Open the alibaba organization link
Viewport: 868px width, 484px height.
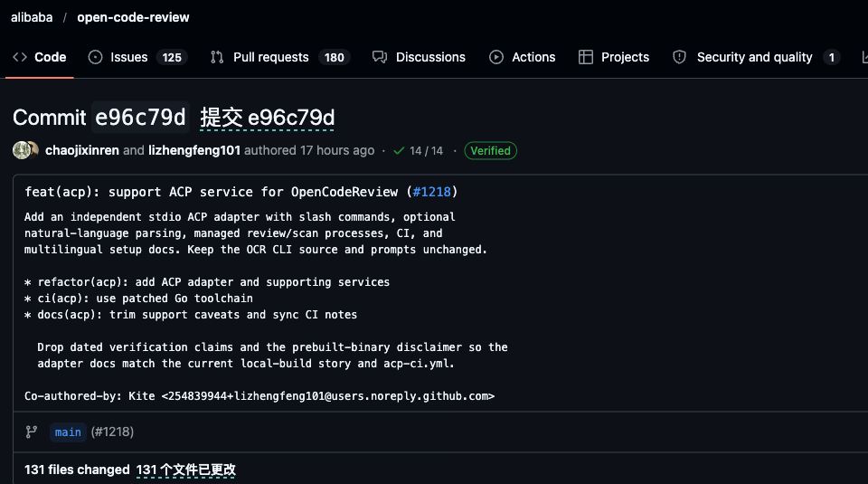[x=32, y=17]
